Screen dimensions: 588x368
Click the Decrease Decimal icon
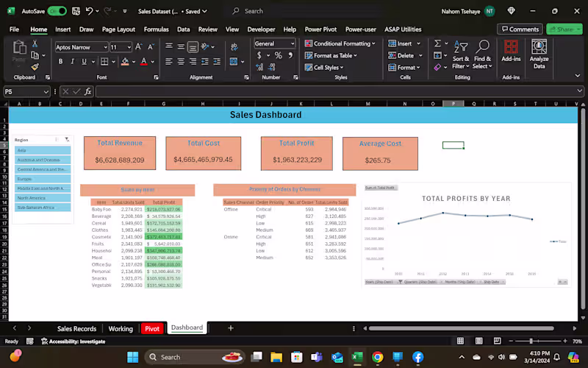[272, 67]
